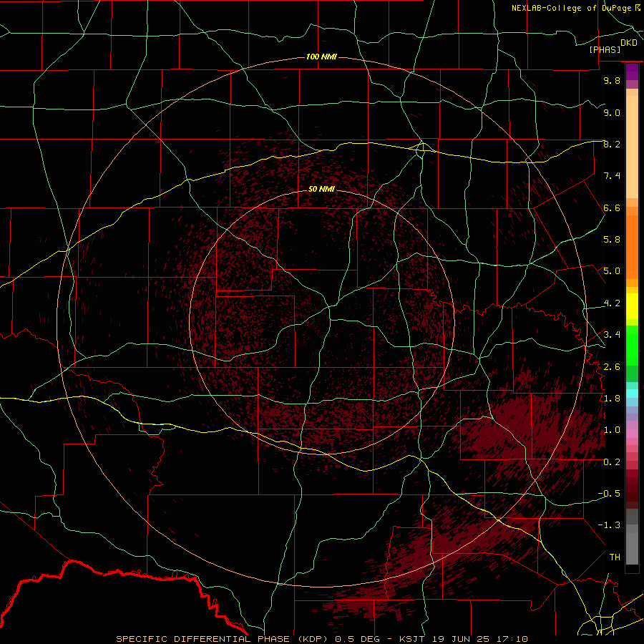
Task: Click the (KDP) text in the bottom caption
Action: [313, 639]
